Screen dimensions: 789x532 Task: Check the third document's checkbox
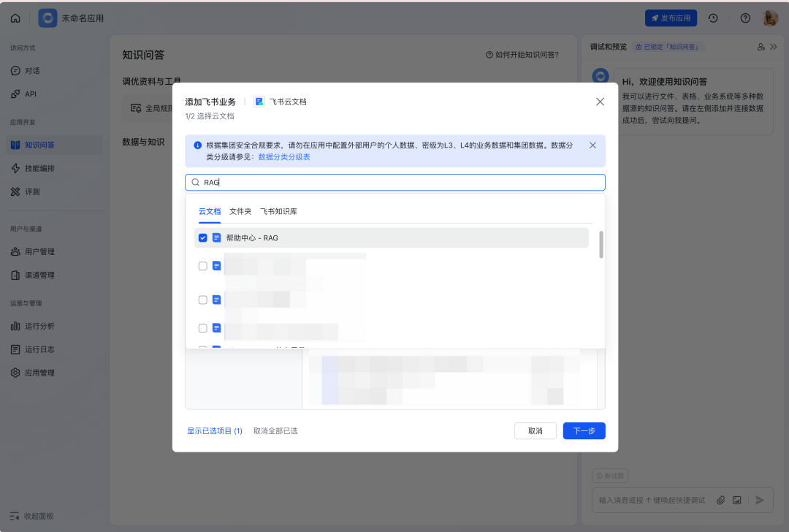click(203, 300)
